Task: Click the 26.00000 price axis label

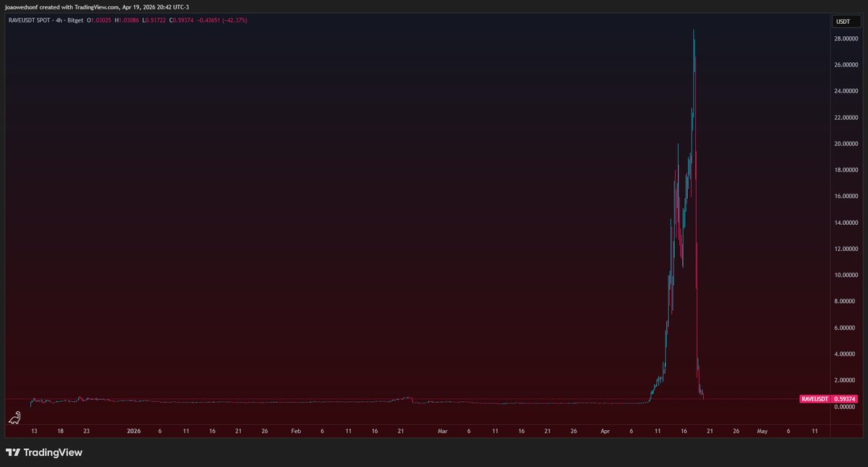Action: 847,65
